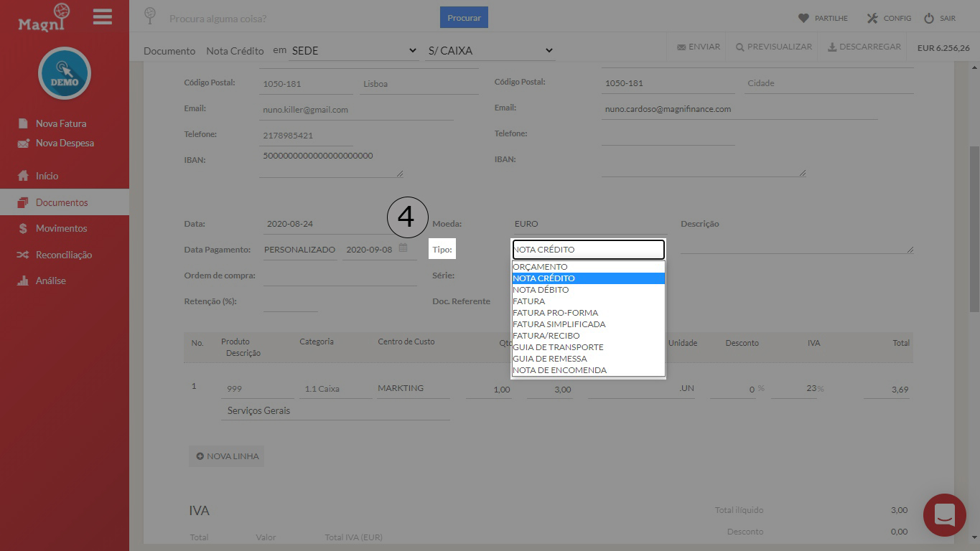Open the sidebar hamburger menu
This screenshot has height=551, width=980.
102,17
